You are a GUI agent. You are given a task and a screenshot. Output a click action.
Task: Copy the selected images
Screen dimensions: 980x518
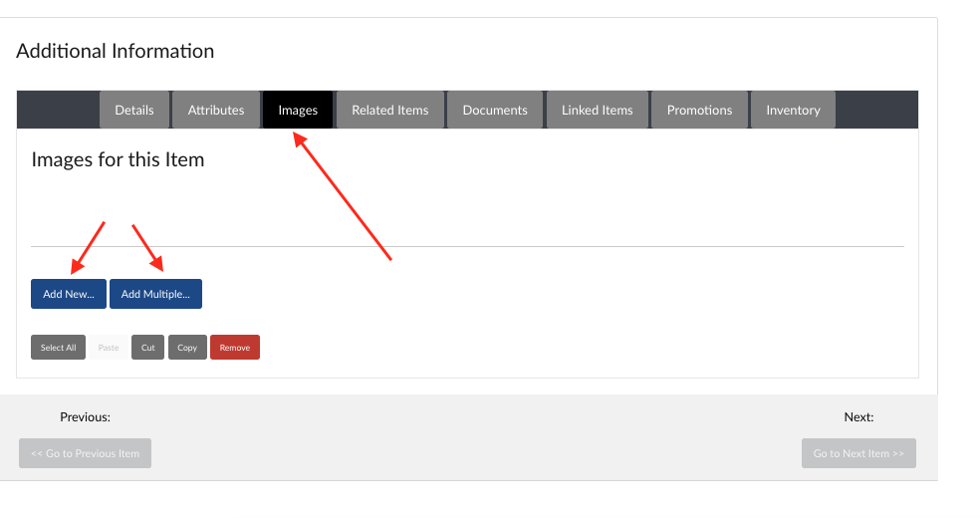click(x=187, y=348)
